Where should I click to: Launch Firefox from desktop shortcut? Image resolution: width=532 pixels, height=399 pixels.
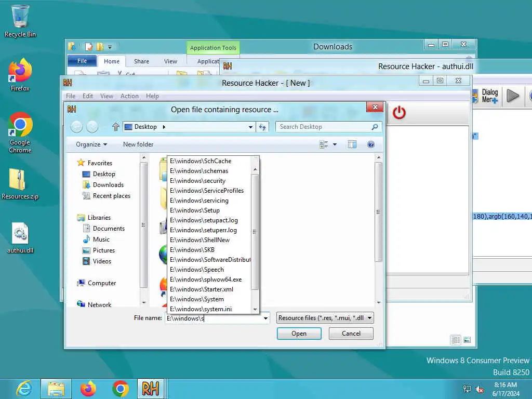click(20, 75)
